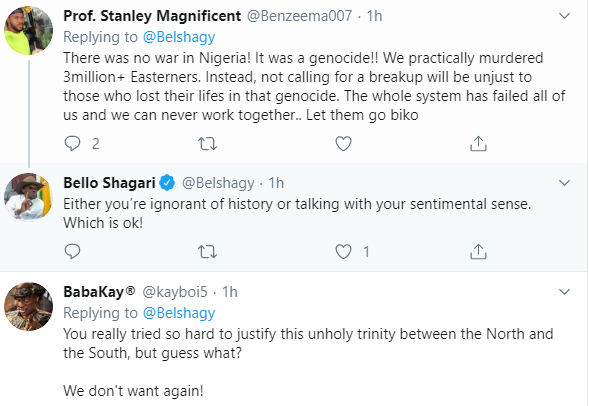589x406 pixels.
Task: Go to BabaKay® profile name
Action: [99, 292]
